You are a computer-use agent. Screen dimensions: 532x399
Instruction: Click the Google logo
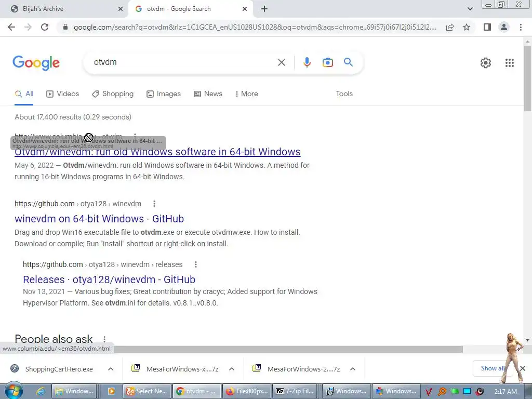pyautogui.click(x=36, y=63)
